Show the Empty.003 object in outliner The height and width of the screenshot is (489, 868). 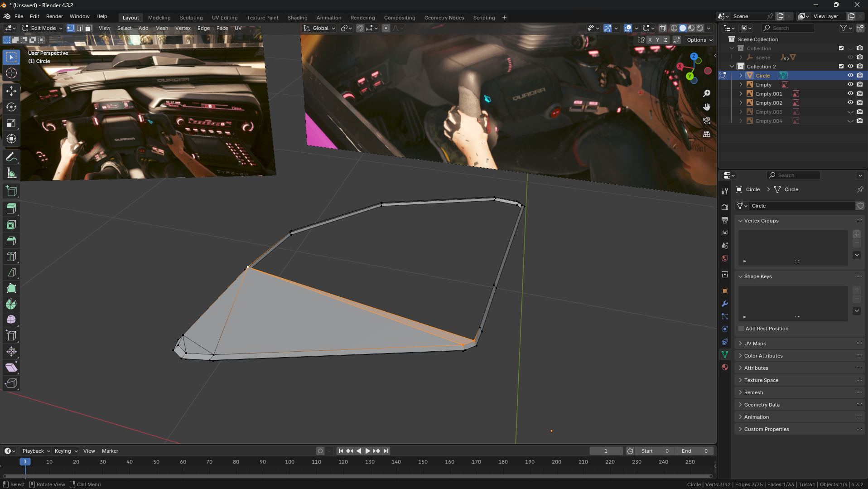click(850, 112)
